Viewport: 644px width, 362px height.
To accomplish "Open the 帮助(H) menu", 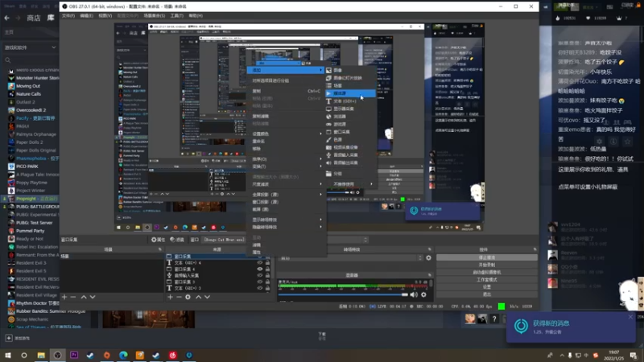I will click(196, 15).
